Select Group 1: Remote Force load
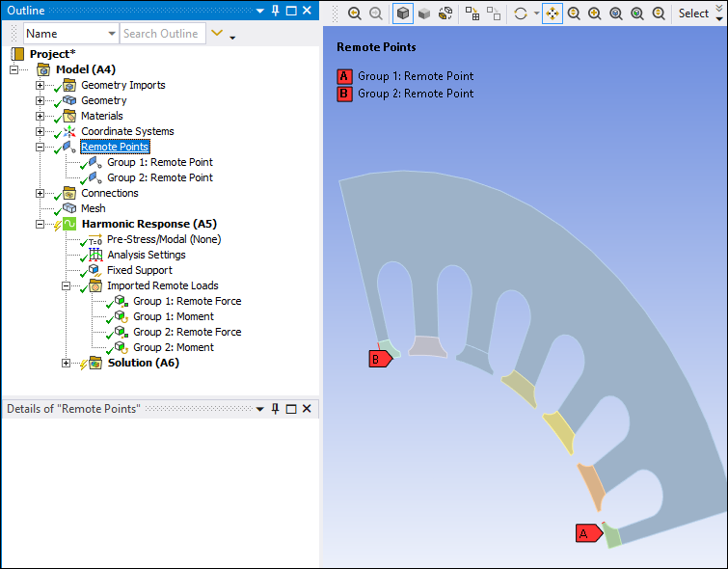The height and width of the screenshot is (569, 728). click(x=186, y=301)
